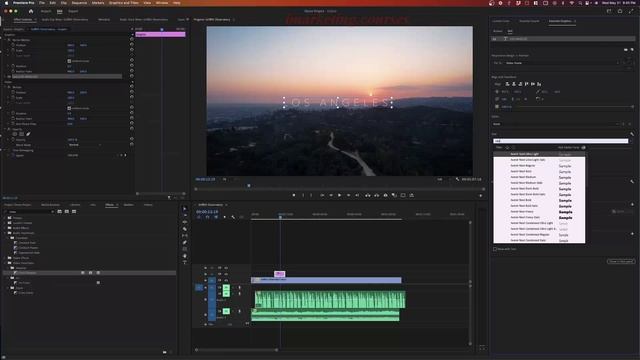This screenshot has width=640, height=360.
Task: Open the Pin To dropdown in Essential Graphics
Action: 562,63
